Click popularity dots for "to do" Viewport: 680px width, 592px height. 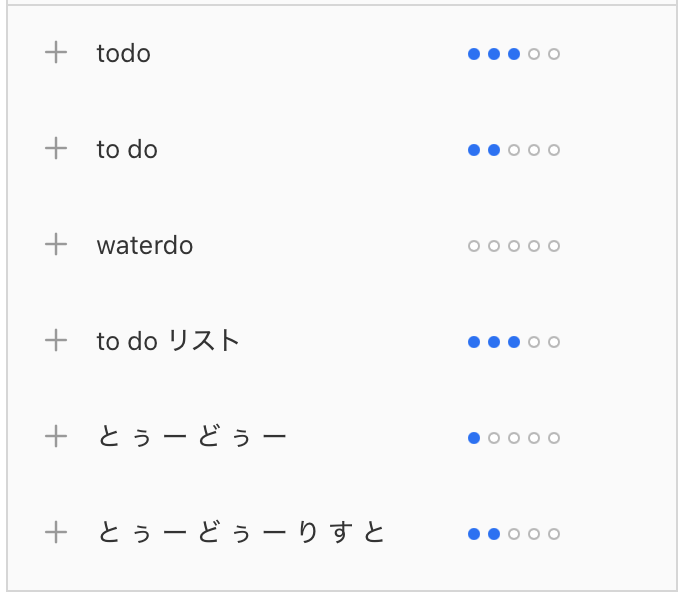pos(514,150)
